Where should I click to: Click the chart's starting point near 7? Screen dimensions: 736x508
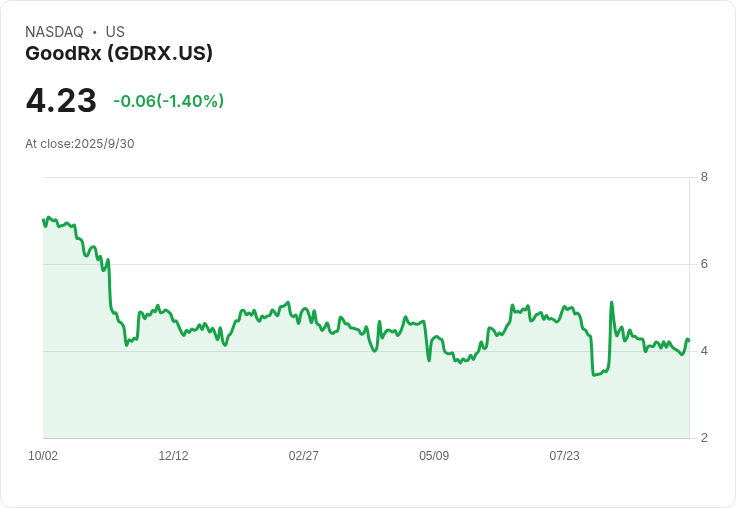44,220
